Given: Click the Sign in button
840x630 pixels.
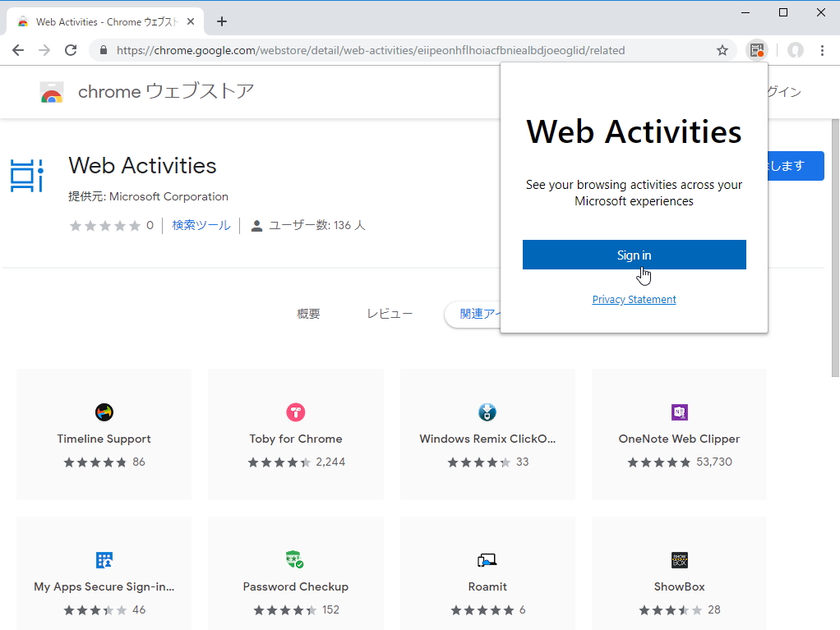Looking at the screenshot, I should point(634,255).
